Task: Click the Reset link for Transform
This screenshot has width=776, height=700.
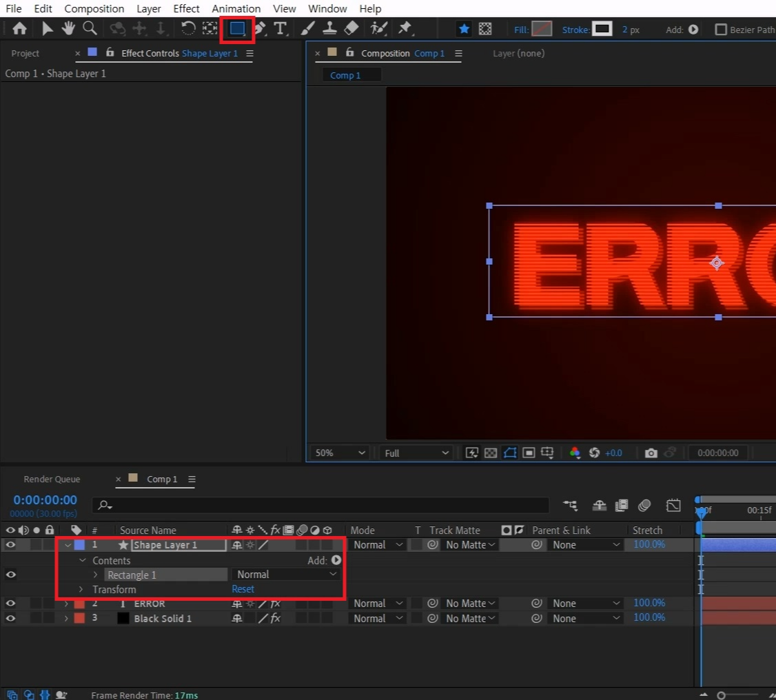Action: (243, 589)
